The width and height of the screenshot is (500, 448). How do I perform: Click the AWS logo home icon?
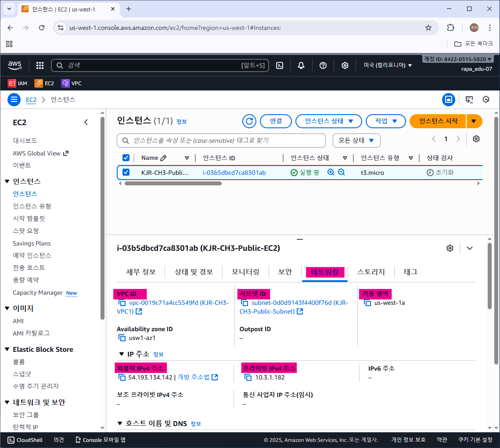point(14,65)
